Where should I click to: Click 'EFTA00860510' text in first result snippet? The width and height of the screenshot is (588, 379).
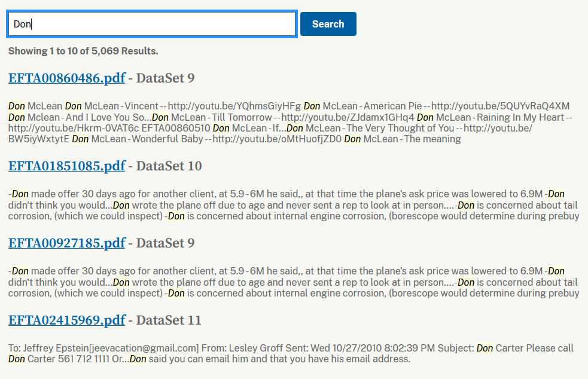click(176, 128)
